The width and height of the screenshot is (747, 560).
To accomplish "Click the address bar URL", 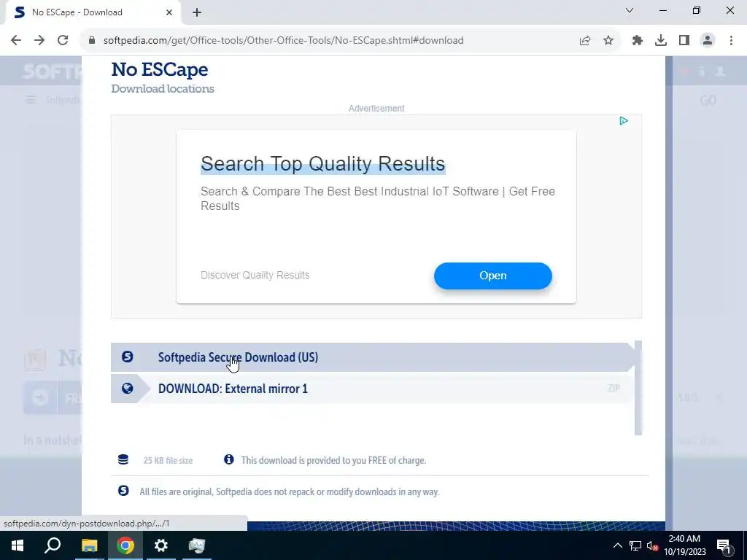I will (284, 41).
